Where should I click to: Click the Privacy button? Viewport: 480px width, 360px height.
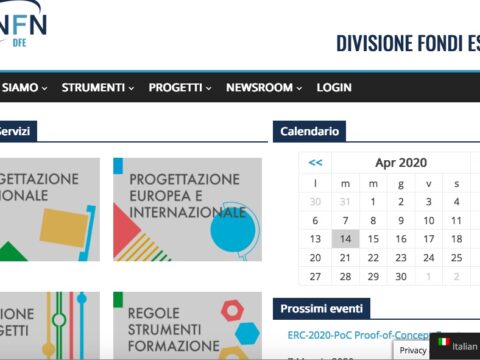click(413, 350)
